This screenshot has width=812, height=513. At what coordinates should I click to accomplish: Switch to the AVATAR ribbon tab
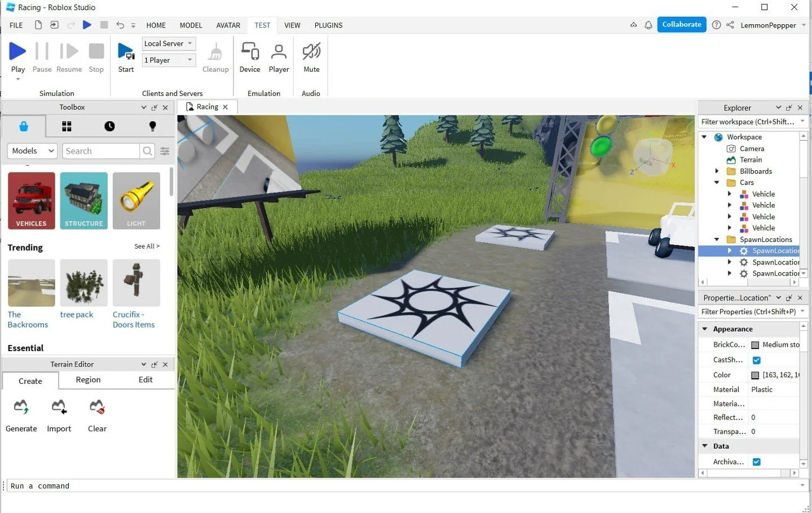point(228,25)
